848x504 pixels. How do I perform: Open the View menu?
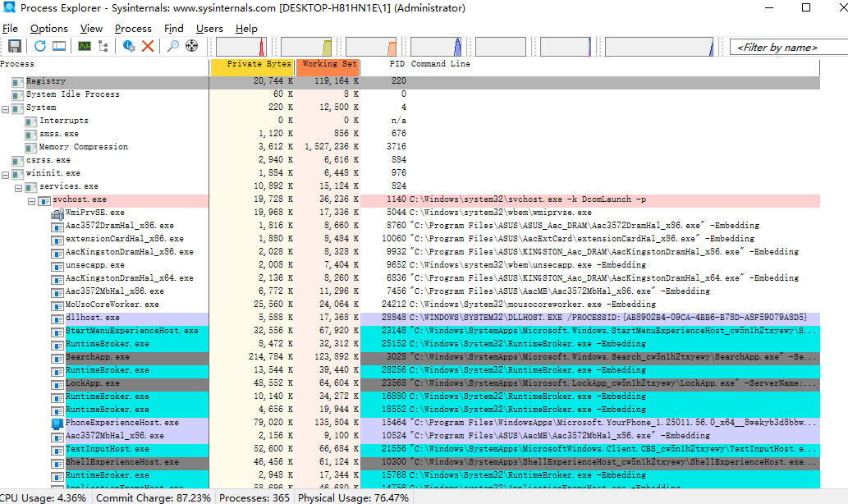91,29
